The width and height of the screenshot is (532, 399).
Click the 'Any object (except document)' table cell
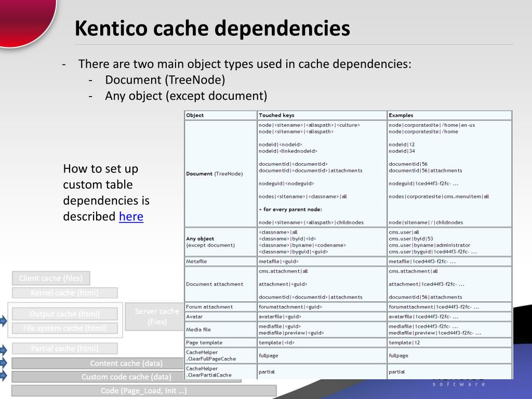pos(220,242)
